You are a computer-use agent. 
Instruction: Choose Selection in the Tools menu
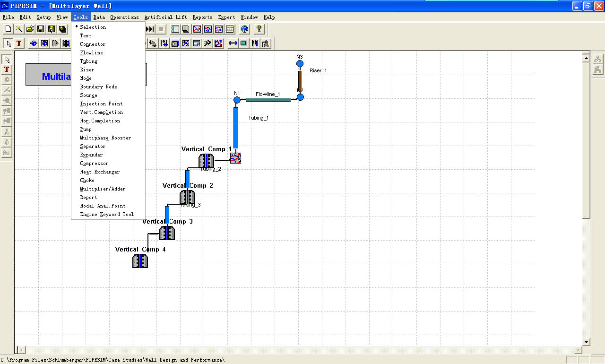108,27
